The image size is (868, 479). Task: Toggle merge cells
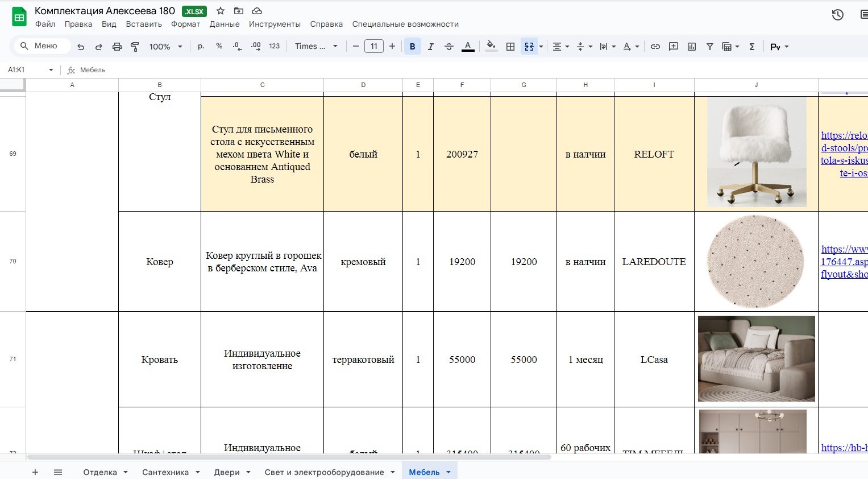pyautogui.click(x=529, y=46)
